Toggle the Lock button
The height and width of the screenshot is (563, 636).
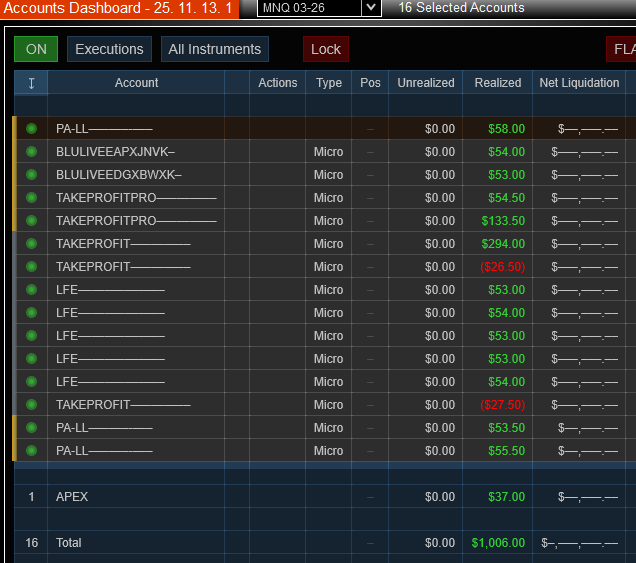(x=326, y=49)
